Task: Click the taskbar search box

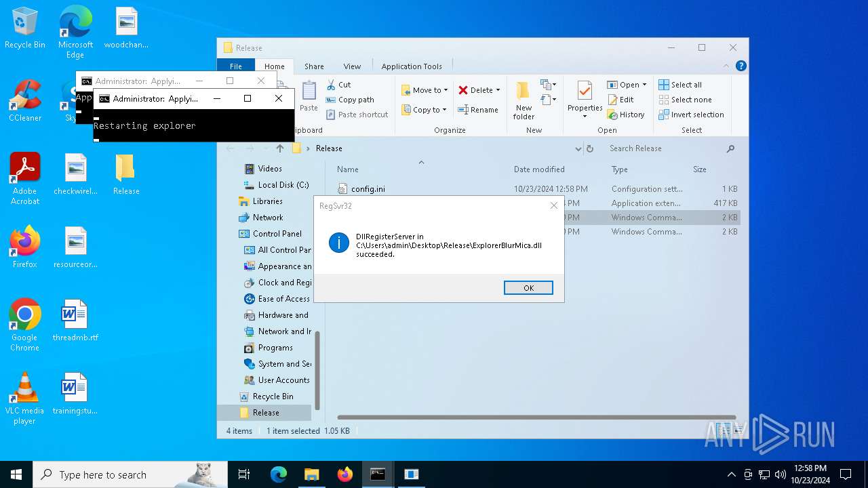Action: click(130, 474)
